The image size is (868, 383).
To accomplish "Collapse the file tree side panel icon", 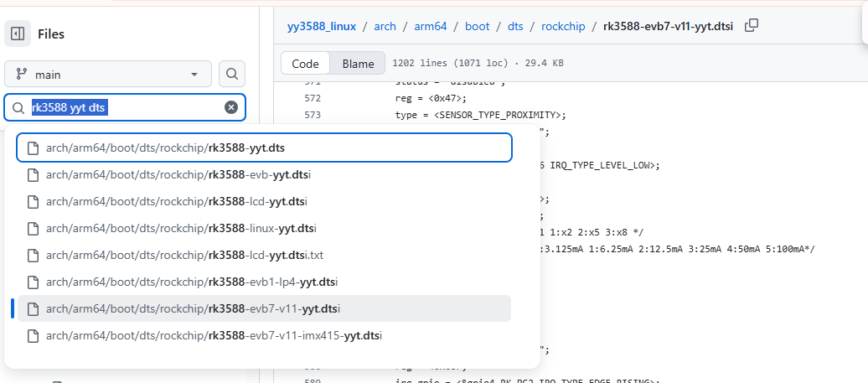I will [x=17, y=34].
